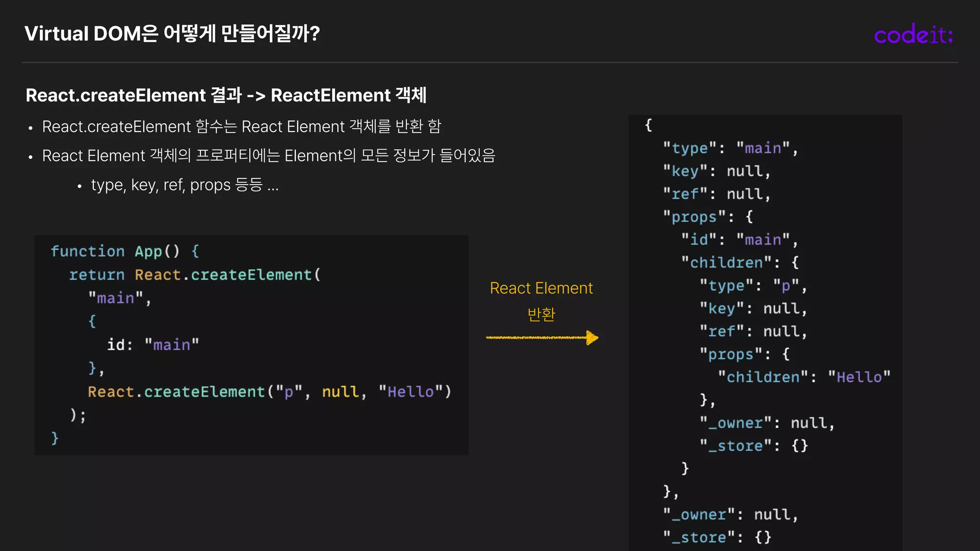The width and height of the screenshot is (980, 551).
Task: Click the last '"_store": {}' line in the JSON
Action: [x=717, y=537]
